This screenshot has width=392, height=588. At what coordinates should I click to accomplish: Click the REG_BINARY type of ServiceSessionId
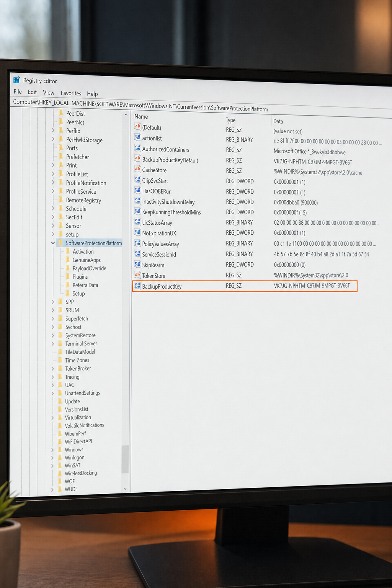[239, 254]
